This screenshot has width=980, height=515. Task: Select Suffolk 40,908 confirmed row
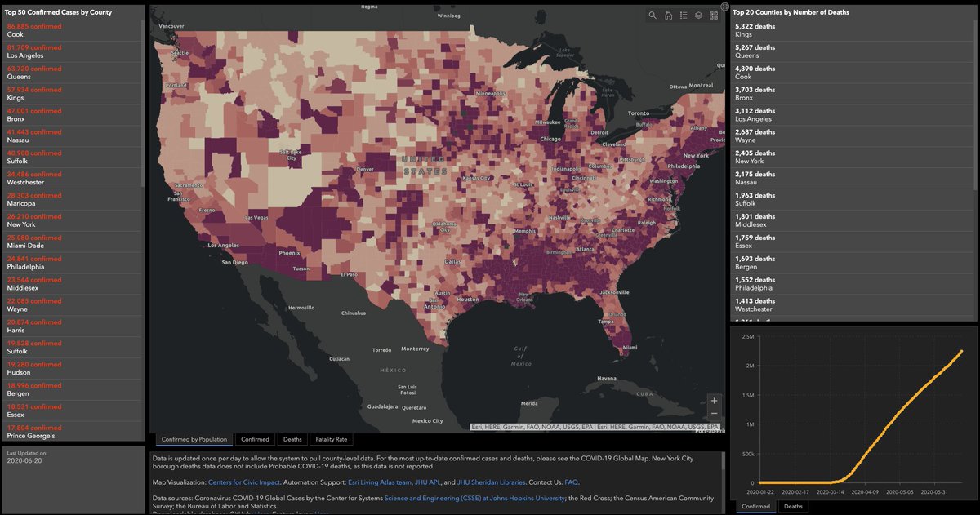pos(73,158)
